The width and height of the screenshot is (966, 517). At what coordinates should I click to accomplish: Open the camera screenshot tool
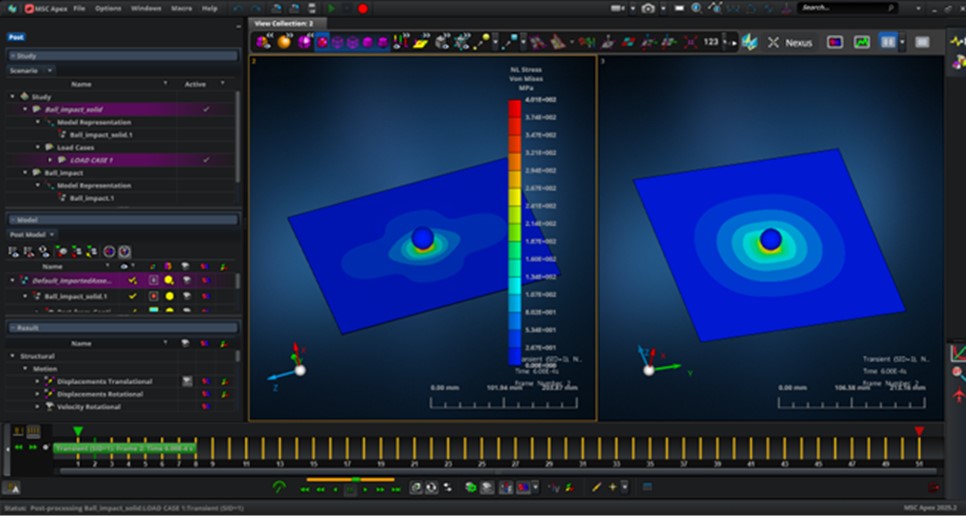648,8
